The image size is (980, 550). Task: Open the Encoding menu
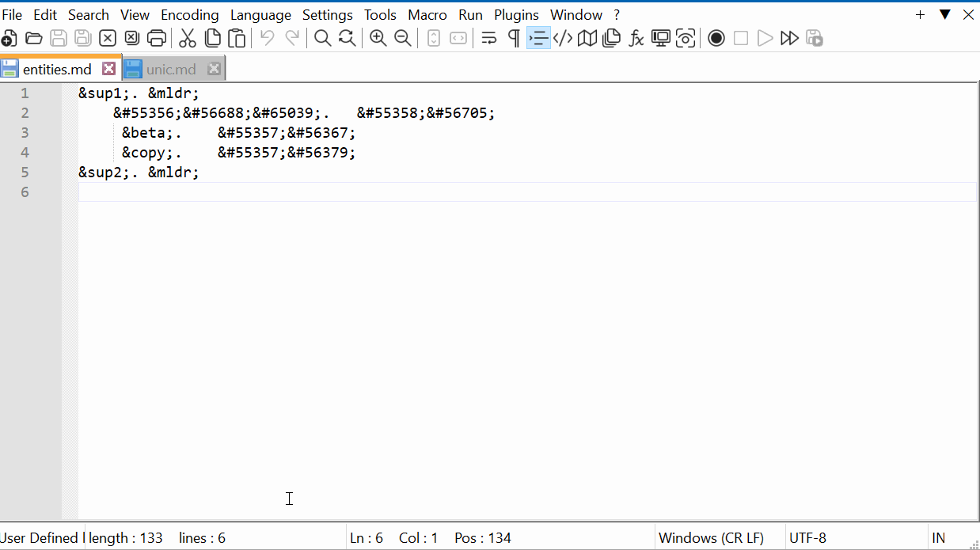coord(190,15)
